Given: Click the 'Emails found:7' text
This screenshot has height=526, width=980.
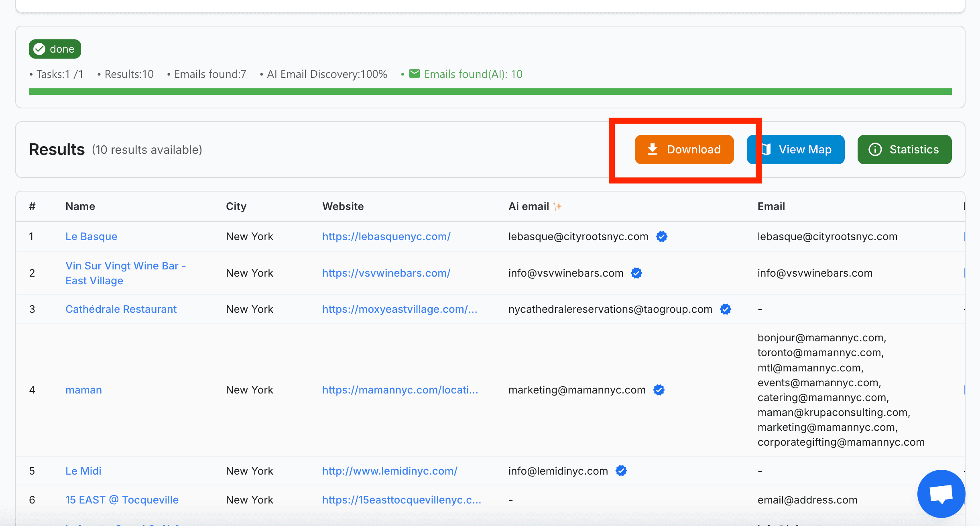Looking at the screenshot, I should (210, 74).
